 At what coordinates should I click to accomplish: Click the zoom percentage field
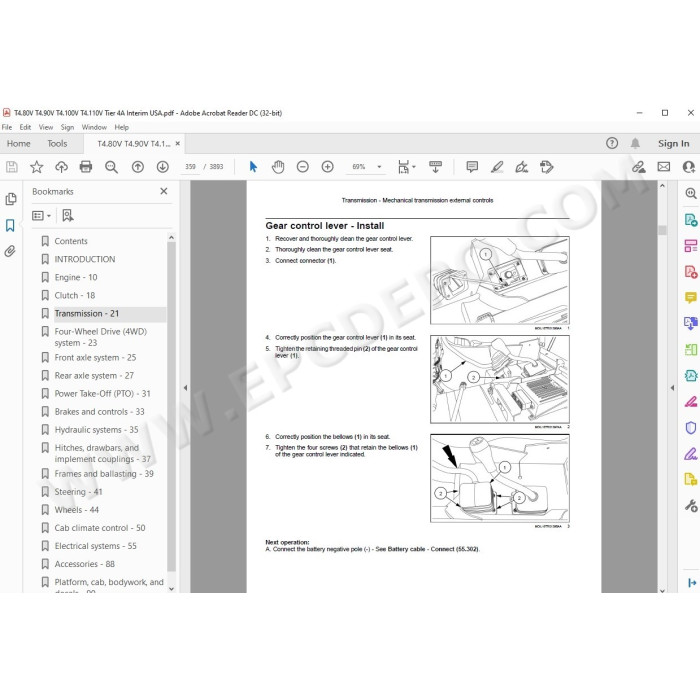coord(359,167)
